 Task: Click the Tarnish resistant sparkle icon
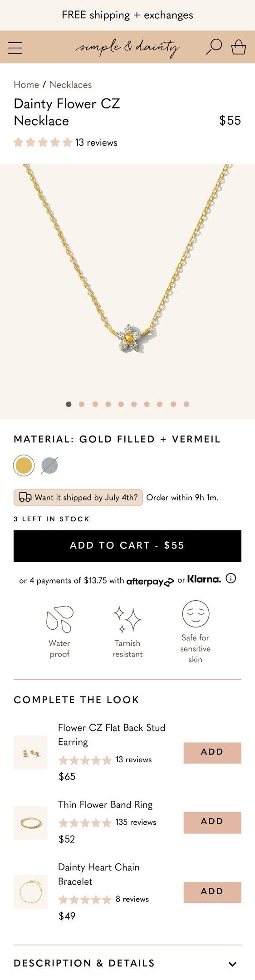pos(127,619)
